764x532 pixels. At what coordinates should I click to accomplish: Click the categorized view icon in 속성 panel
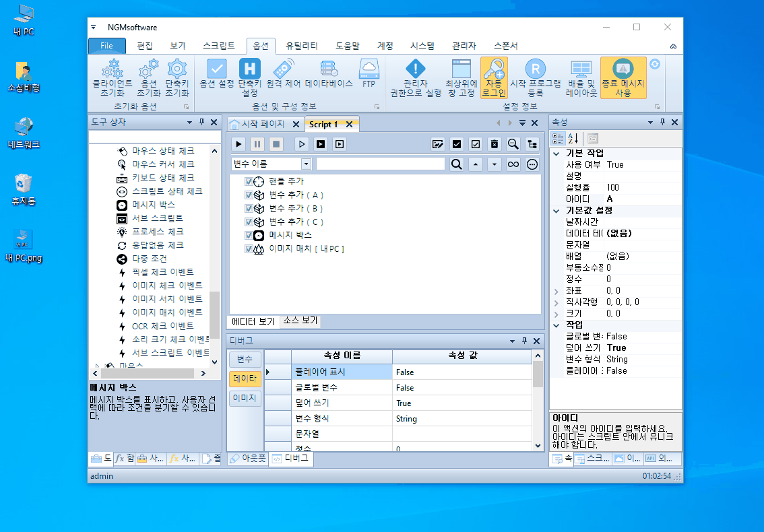558,138
